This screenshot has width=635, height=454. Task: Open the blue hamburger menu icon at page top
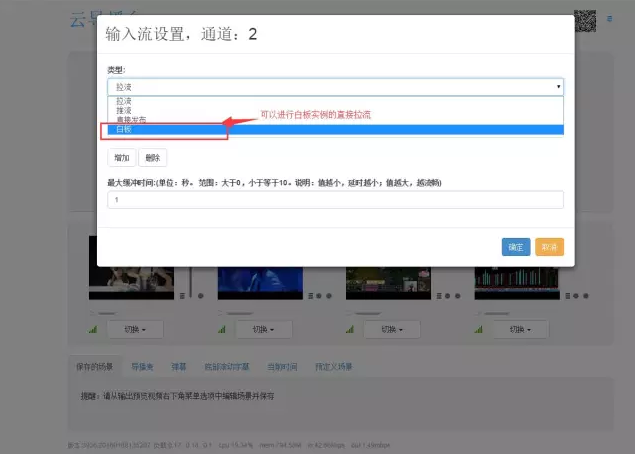coord(609,19)
